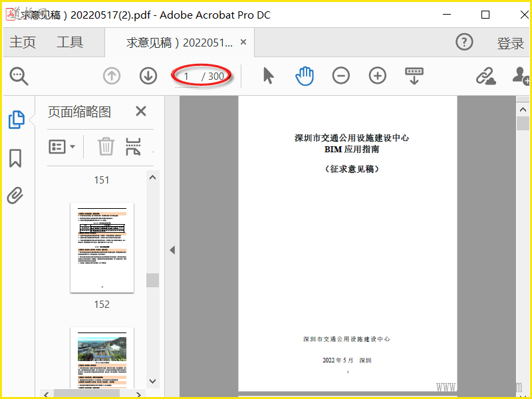The height and width of the screenshot is (399, 532).
Task: Click the 152 page label
Action: [102, 305]
